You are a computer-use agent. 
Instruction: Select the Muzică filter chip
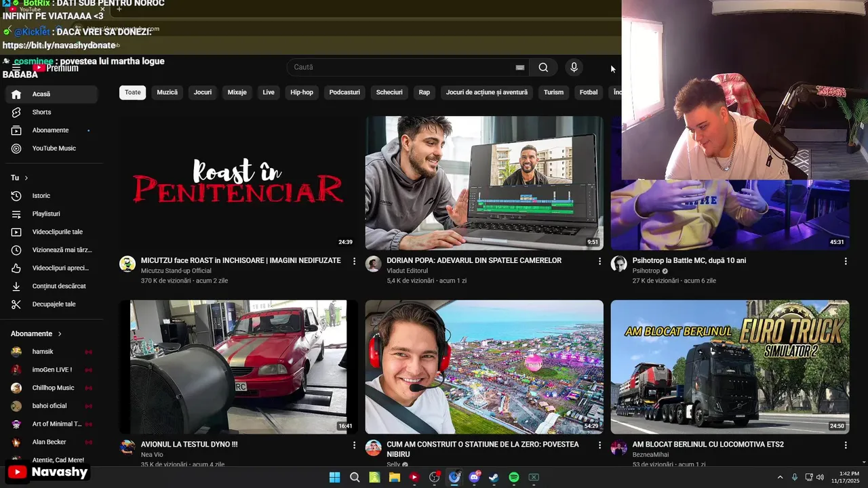(x=167, y=92)
